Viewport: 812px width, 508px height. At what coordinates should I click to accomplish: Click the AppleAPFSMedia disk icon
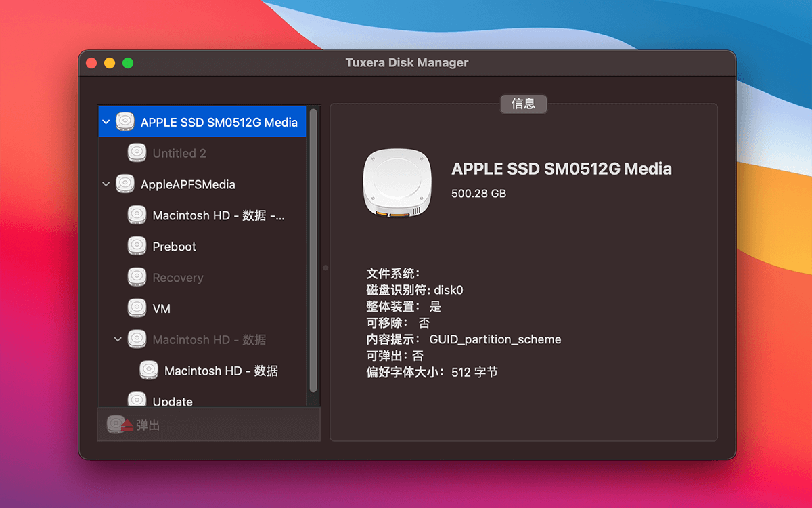(x=125, y=184)
